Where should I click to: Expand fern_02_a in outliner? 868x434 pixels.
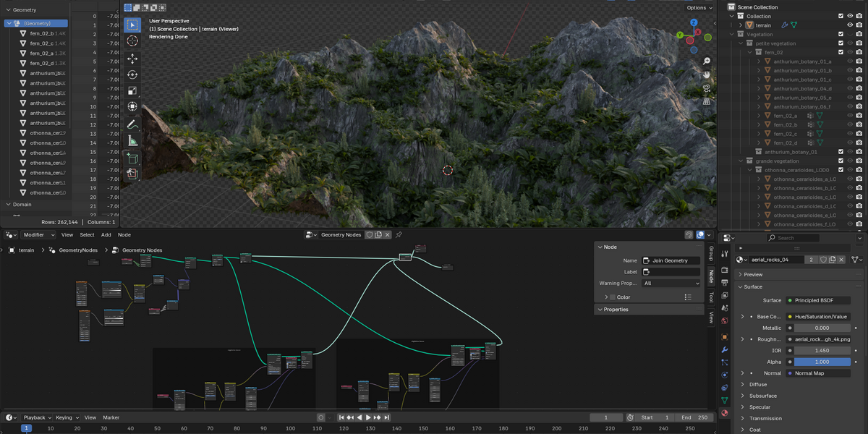click(x=759, y=116)
